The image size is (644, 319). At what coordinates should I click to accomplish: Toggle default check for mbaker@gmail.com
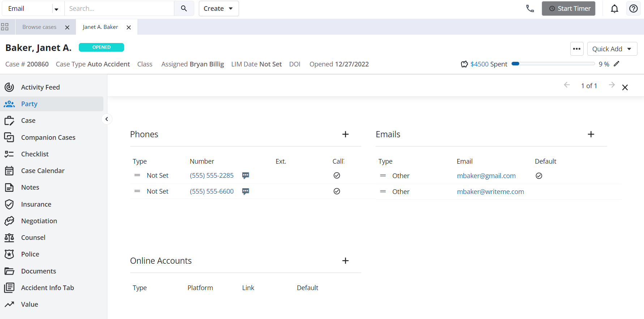click(539, 176)
